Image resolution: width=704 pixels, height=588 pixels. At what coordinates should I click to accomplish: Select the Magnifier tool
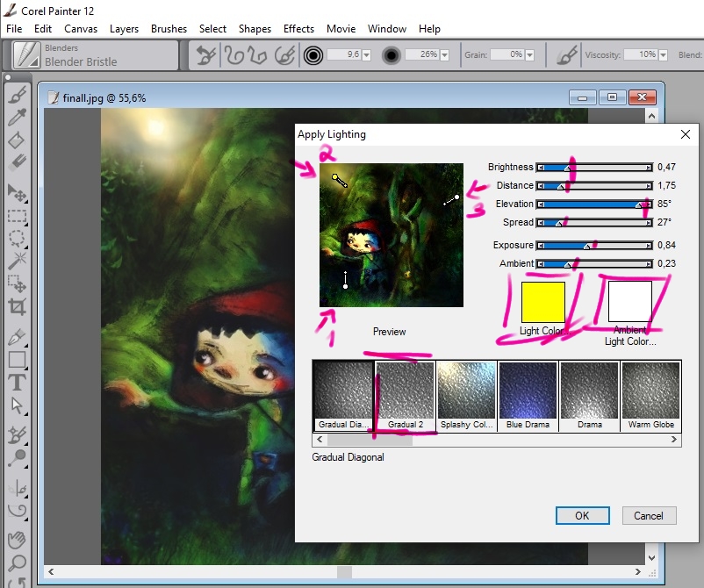tap(17, 563)
